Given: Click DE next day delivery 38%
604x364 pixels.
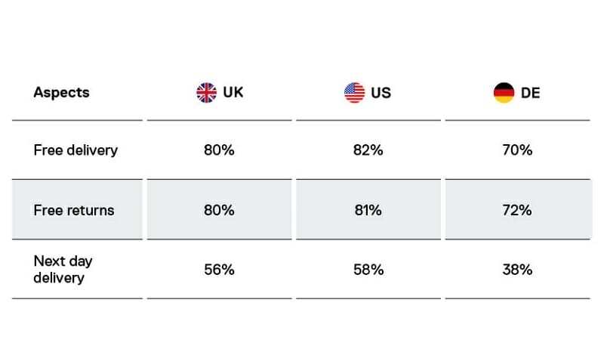Looking at the screenshot, I should tap(517, 270).
